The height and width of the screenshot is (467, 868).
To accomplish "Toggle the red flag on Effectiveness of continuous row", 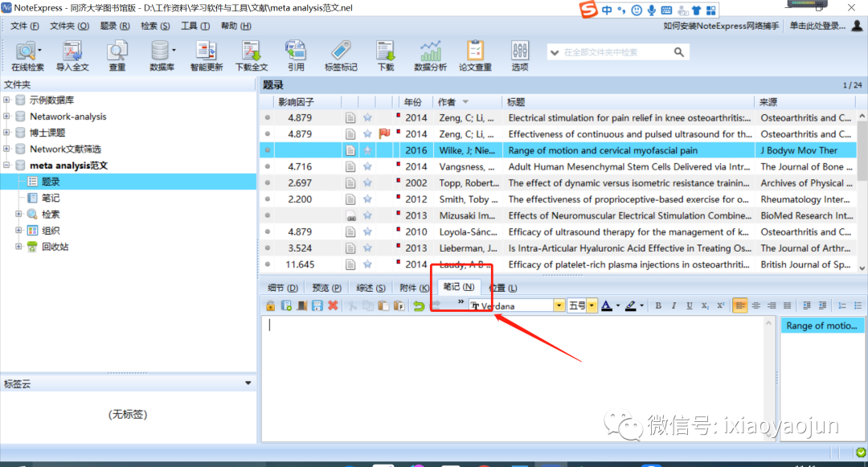I will click(384, 133).
